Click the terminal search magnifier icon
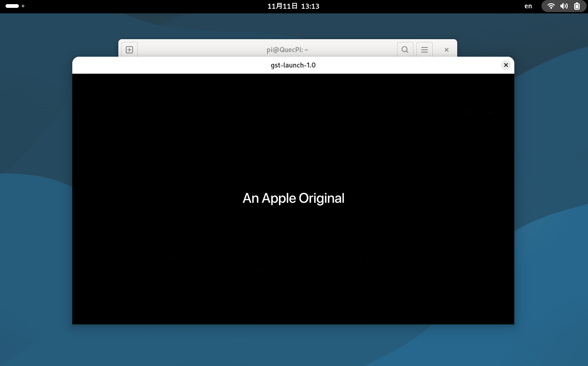The height and width of the screenshot is (366, 588). click(x=405, y=50)
